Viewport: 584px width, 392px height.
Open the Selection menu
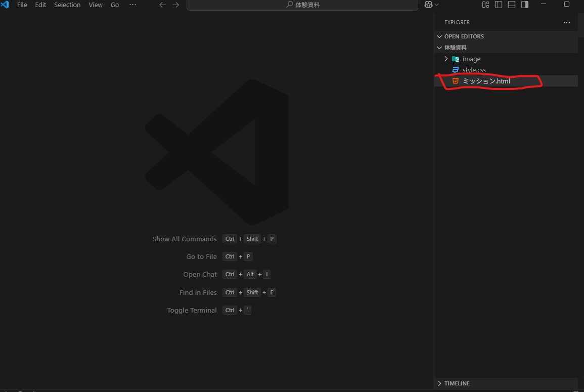point(67,5)
